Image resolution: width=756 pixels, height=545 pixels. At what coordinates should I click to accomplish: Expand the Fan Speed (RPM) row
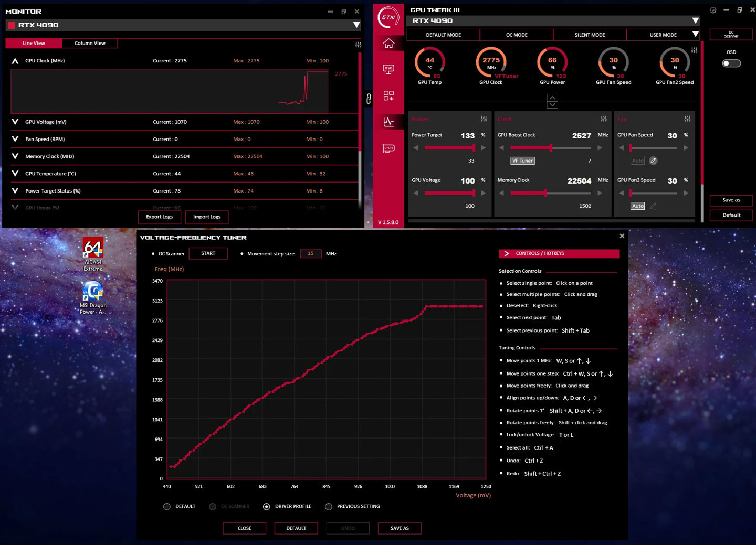15,139
